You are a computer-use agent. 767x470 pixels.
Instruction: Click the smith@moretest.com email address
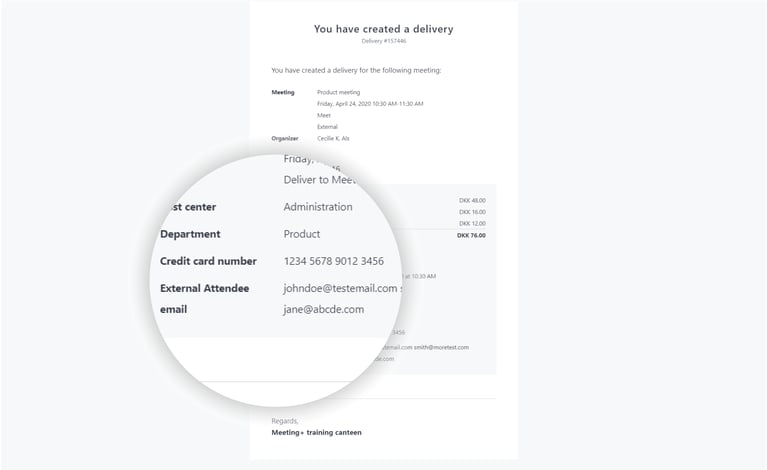441,347
